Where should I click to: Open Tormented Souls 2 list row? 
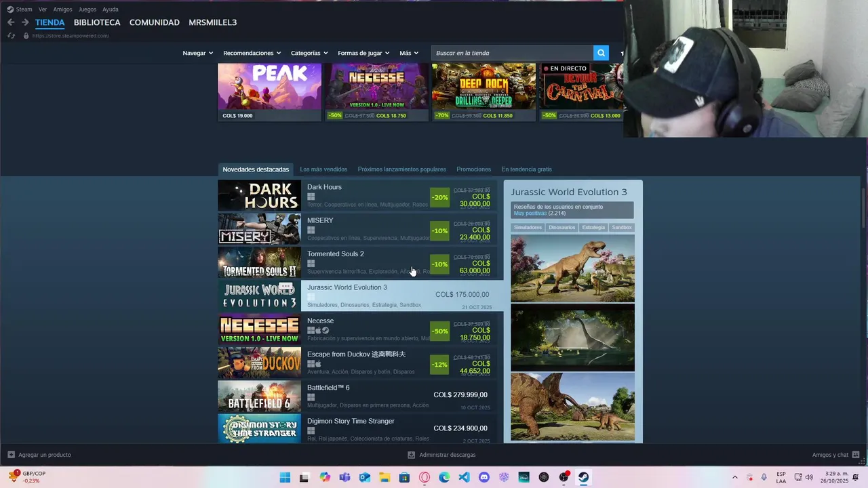[x=357, y=263]
